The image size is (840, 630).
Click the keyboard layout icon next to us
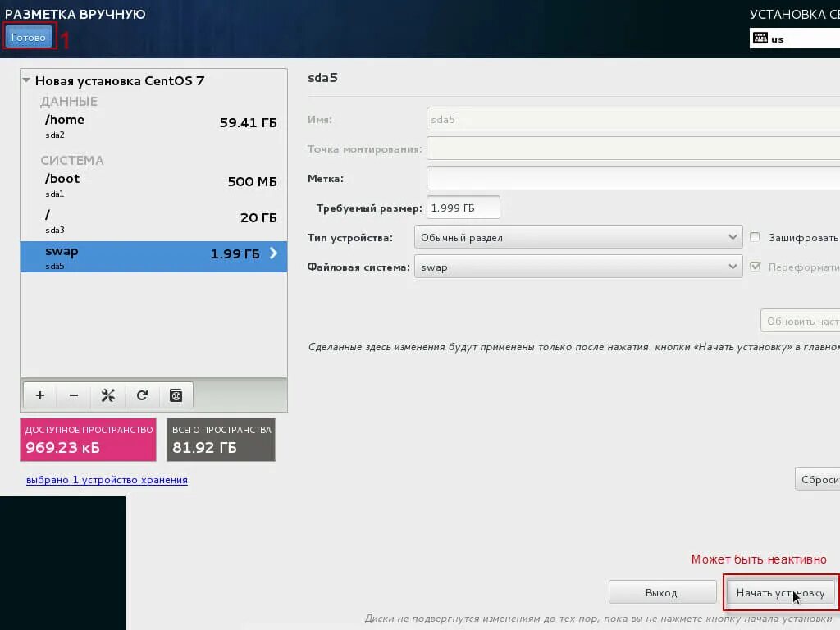(760, 38)
